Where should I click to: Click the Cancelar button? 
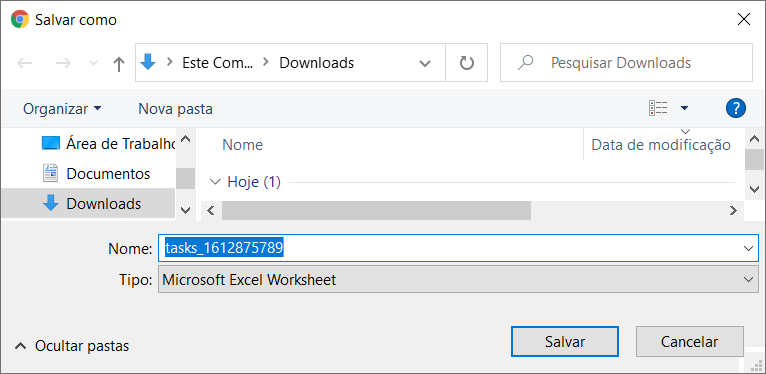(x=689, y=342)
